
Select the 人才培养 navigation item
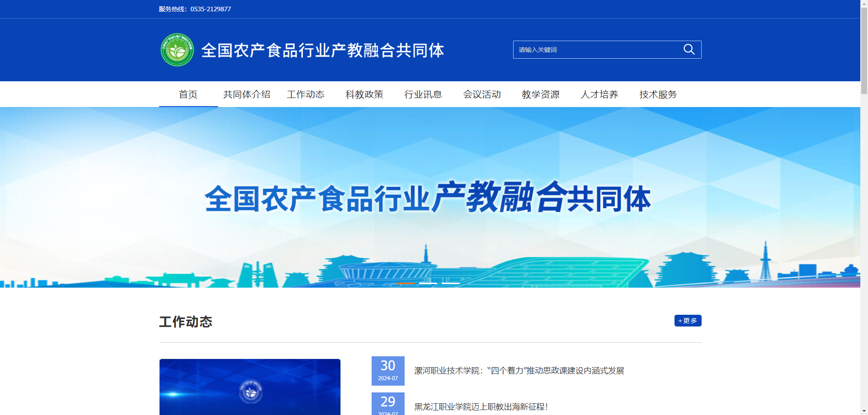pyautogui.click(x=599, y=94)
